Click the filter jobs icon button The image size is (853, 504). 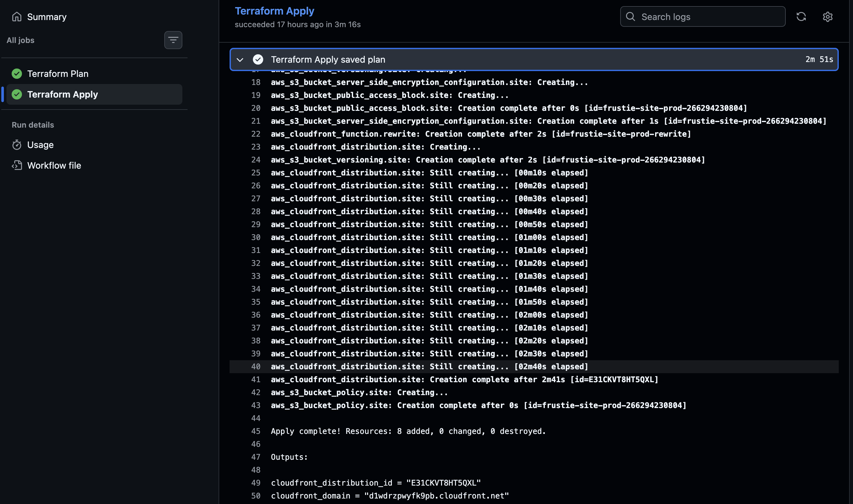173,40
